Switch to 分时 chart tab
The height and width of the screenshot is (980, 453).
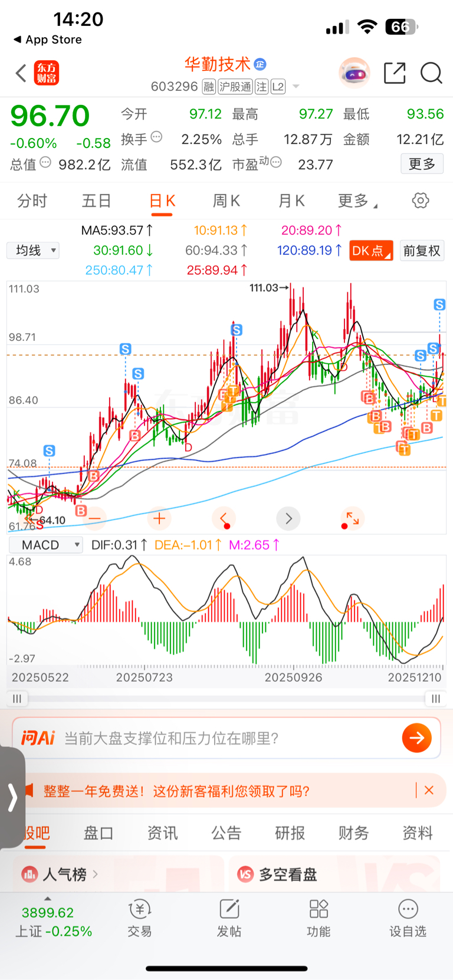tap(32, 201)
